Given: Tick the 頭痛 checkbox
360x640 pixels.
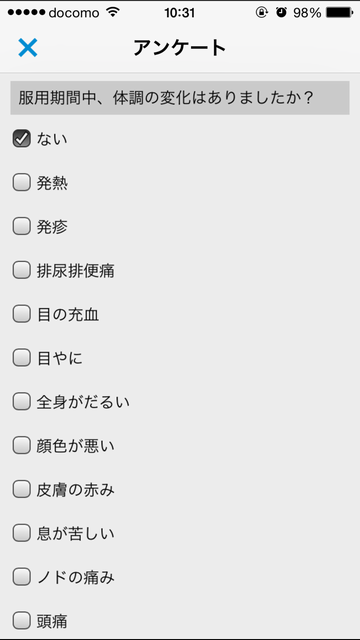Looking at the screenshot, I should tap(22, 621).
